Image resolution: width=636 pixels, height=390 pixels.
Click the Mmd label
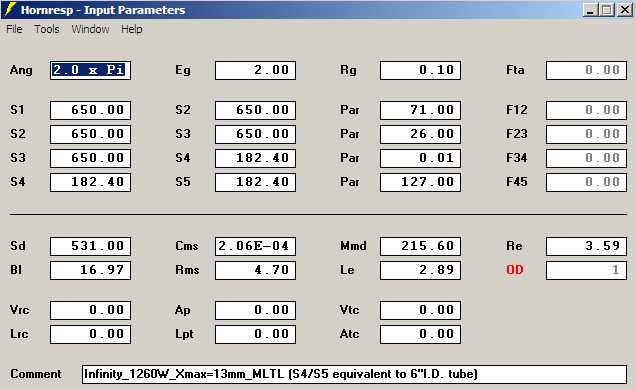coord(353,246)
